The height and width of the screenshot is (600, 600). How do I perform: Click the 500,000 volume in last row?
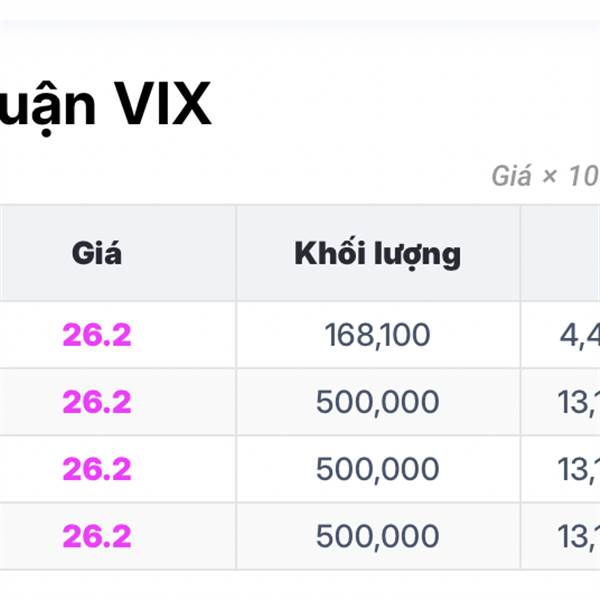pyautogui.click(x=378, y=536)
